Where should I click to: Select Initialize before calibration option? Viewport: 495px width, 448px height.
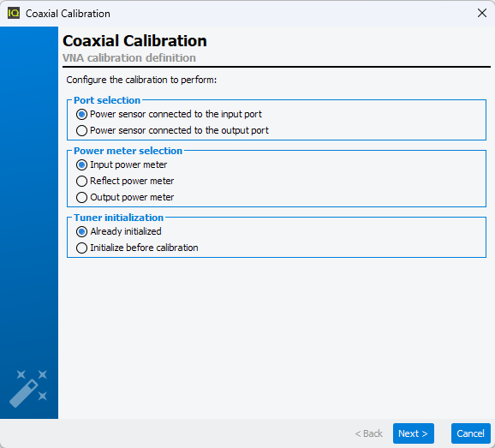(137, 248)
